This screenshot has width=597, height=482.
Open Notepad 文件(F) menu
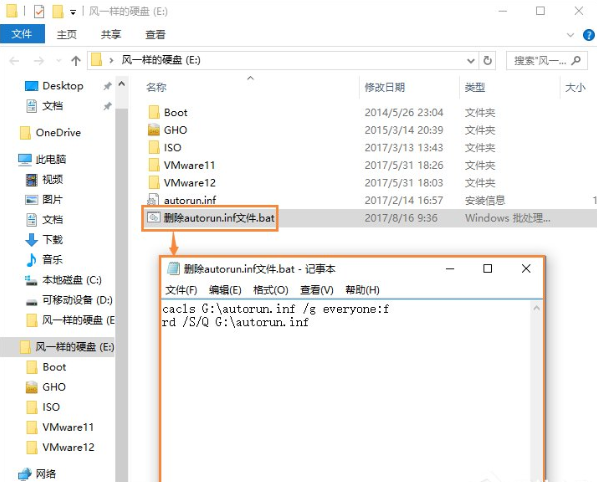pyautogui.click(x=181, y=290)
